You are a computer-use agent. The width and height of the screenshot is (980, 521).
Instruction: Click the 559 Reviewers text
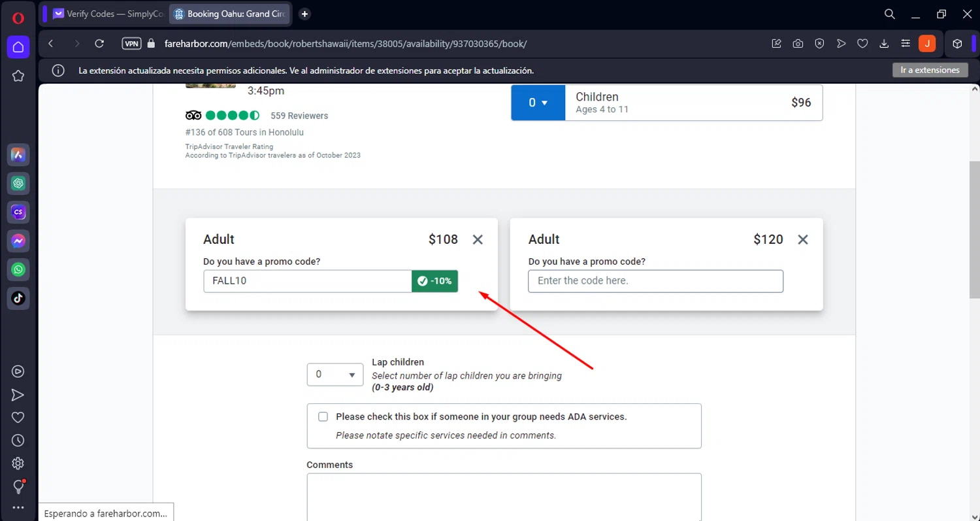click(x=299, y=116)
